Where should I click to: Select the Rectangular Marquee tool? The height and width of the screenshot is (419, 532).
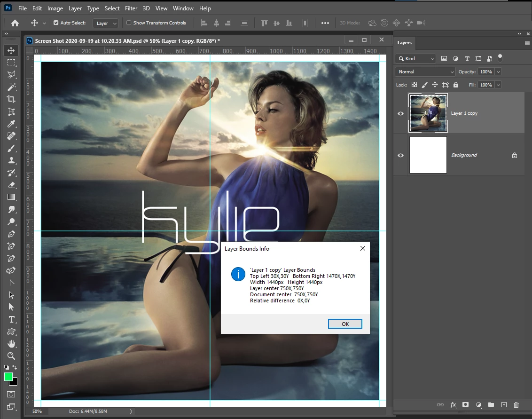(x=11, y=63)
